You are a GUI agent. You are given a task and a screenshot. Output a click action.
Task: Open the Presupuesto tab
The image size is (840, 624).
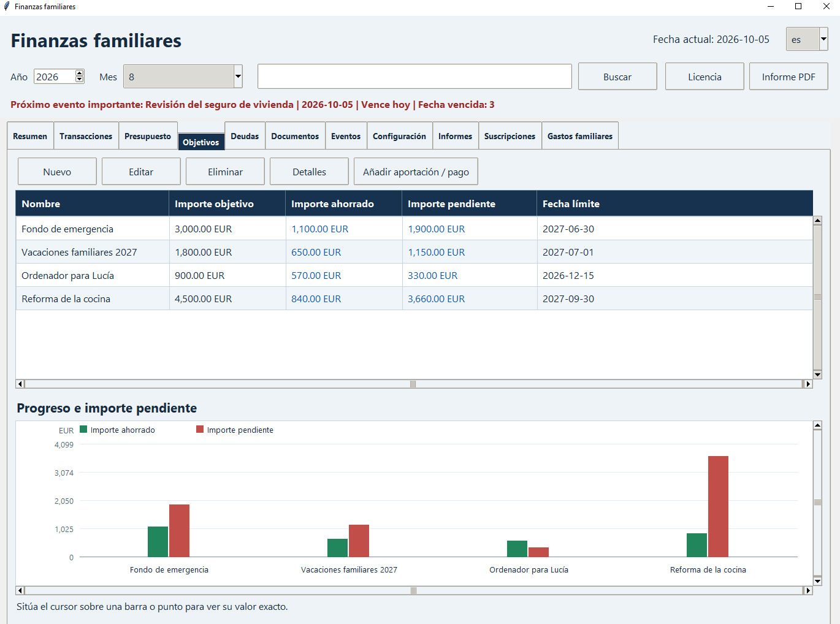[x=148, y=136]
